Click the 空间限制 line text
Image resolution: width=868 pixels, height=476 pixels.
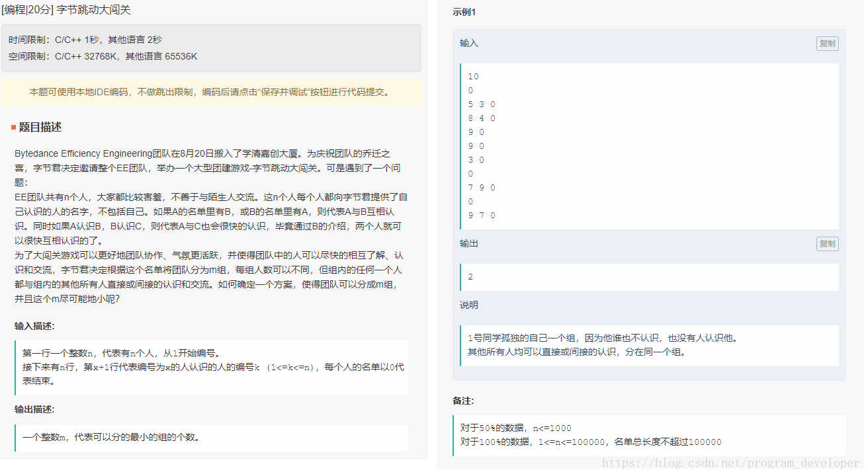click(x=103, y=56)
